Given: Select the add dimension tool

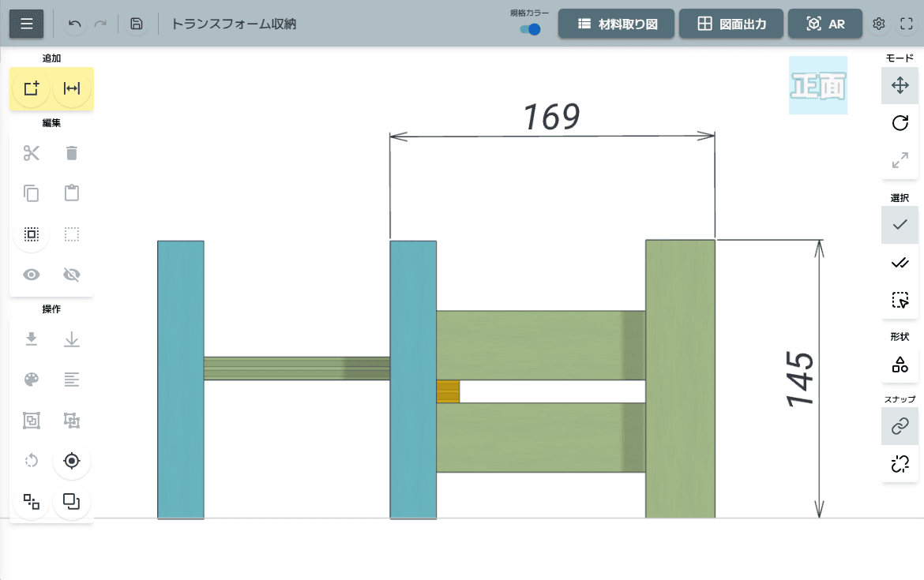Looking at the screenshot, I should tap(72, 88).
